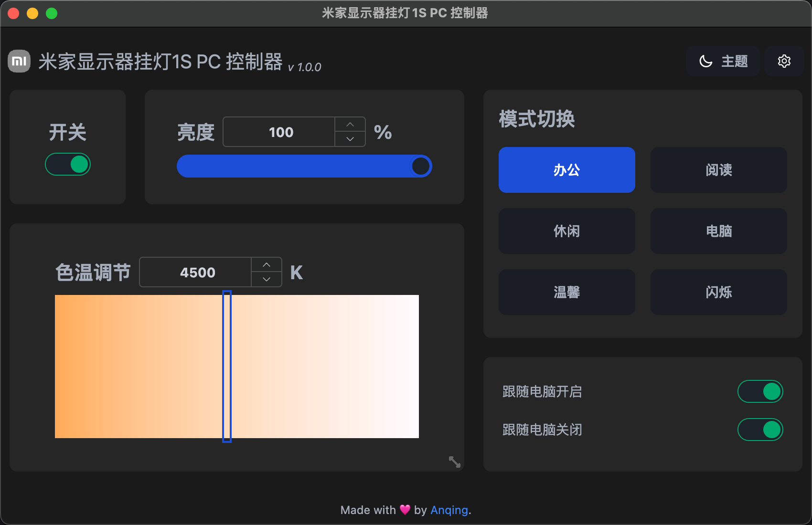
Task: Increase color temperature with up arrow
Action: 267,265
